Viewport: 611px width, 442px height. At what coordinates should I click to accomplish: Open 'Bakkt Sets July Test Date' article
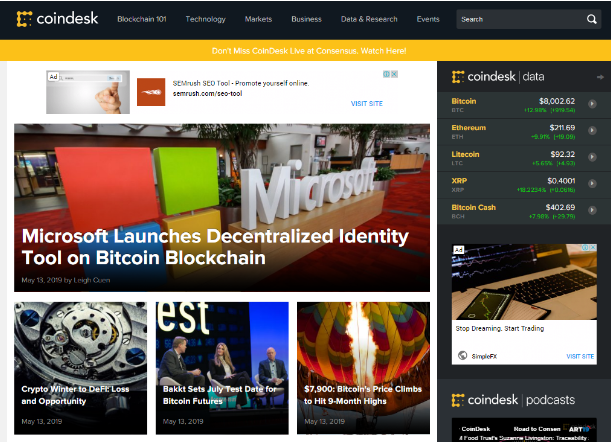point(222,368)
